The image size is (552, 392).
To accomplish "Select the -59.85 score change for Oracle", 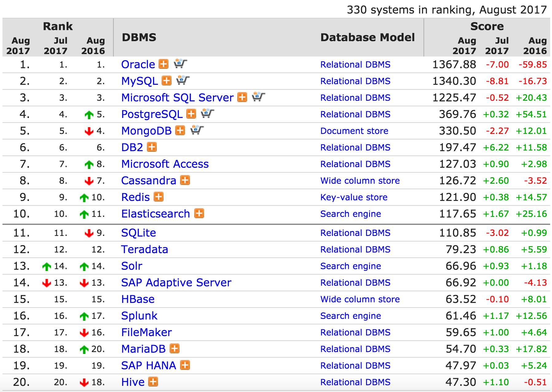I will click(x=533, y=65).
